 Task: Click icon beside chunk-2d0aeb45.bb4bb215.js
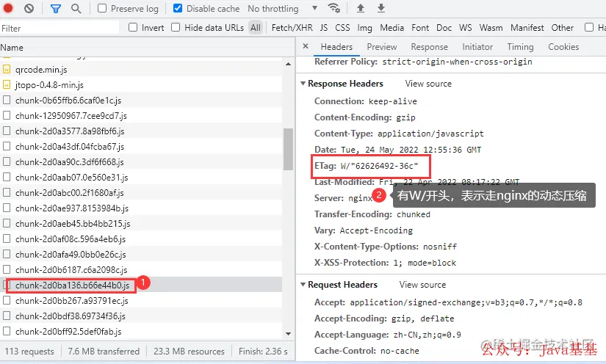click(7, 224)
